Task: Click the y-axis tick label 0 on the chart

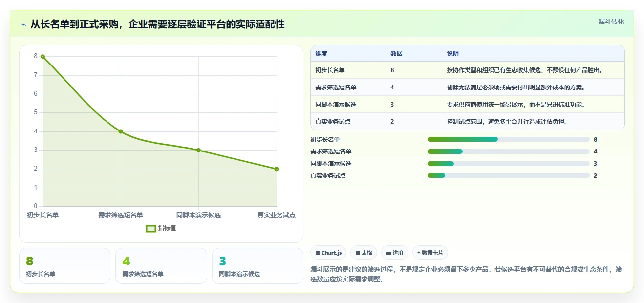Action: tap(36, 206)
